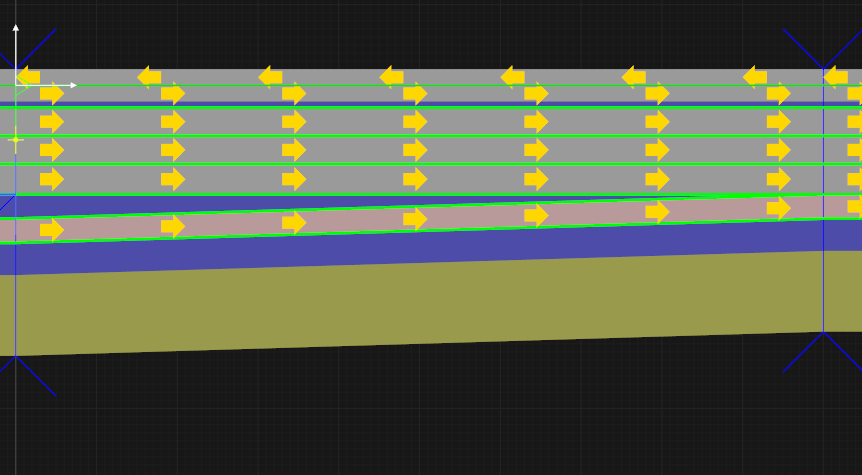Image resolution: width=862 pixels, height=475 pixels.
Task: Click the leftmost left-pointing arrow in top lane
Action: point(28,76)
